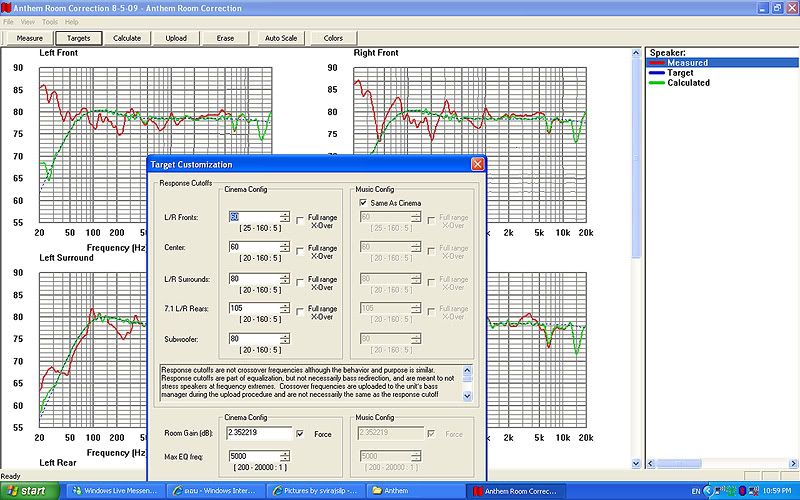Uncheck the Same As Cinema checkbox
The image size is (800, 500).
[x=363, y=202]
